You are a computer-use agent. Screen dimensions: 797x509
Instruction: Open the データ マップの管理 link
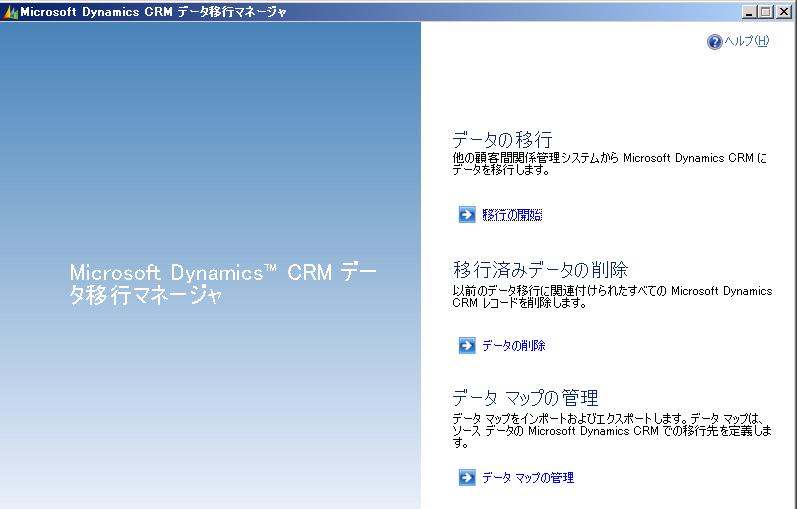(528, 477)
